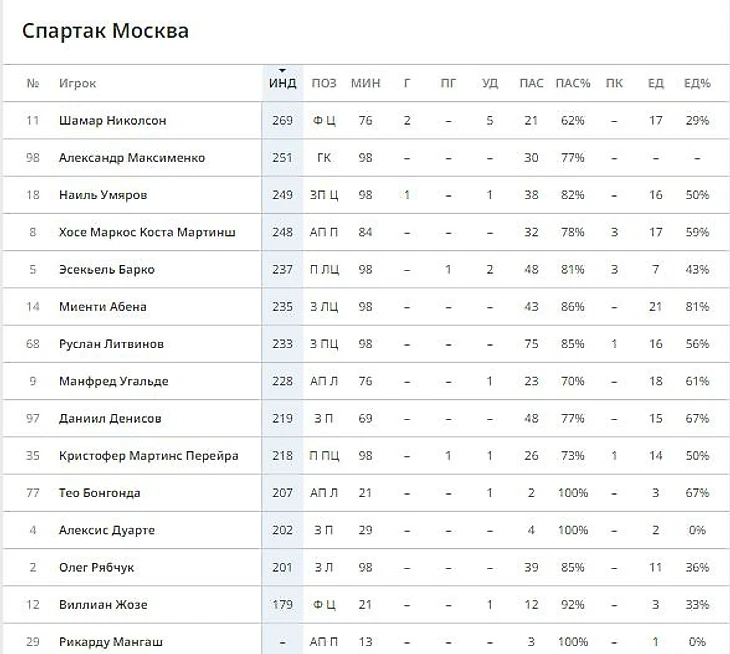This screenshot has height=654, width=730.
Task: Click the ЕД% column header
Action: coord(697,83)
